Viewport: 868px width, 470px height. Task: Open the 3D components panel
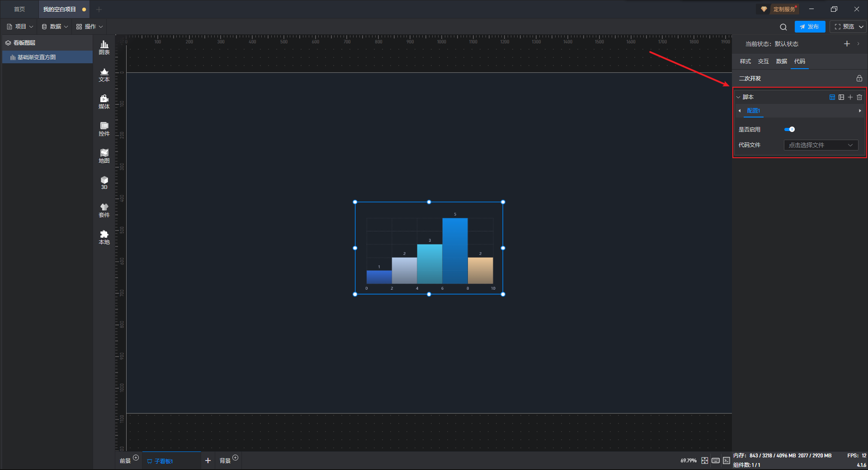104,183
